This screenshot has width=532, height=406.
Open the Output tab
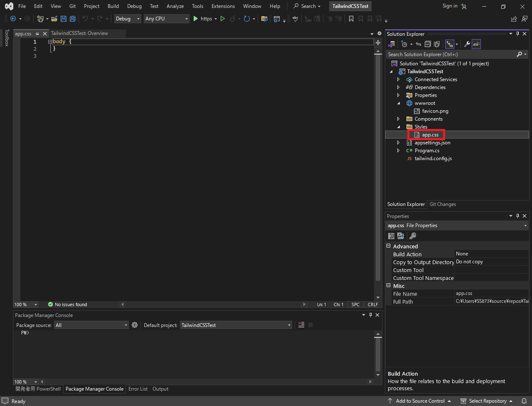point(160,389)
